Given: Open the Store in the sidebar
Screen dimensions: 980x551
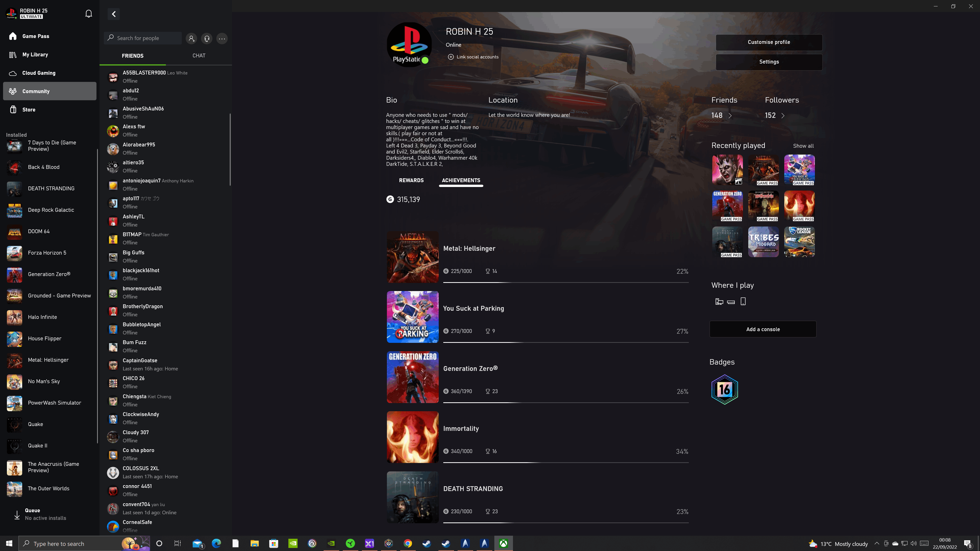Looking at the screenshot, I should (x=50, y=109).
